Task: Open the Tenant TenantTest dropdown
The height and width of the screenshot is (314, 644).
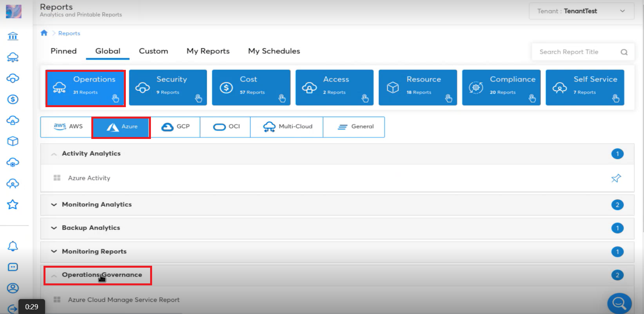Action: 581,11
